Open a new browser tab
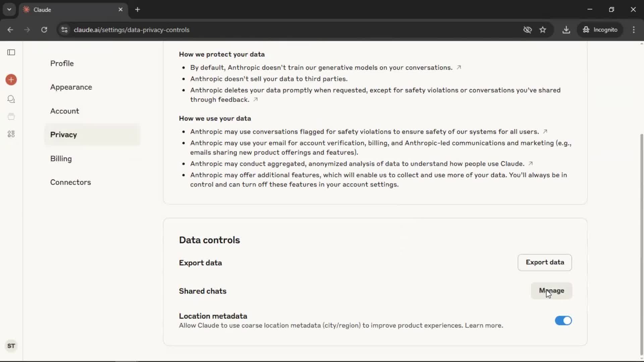Image resolution: width=644 pixels, height=362 pixels. 138,10
